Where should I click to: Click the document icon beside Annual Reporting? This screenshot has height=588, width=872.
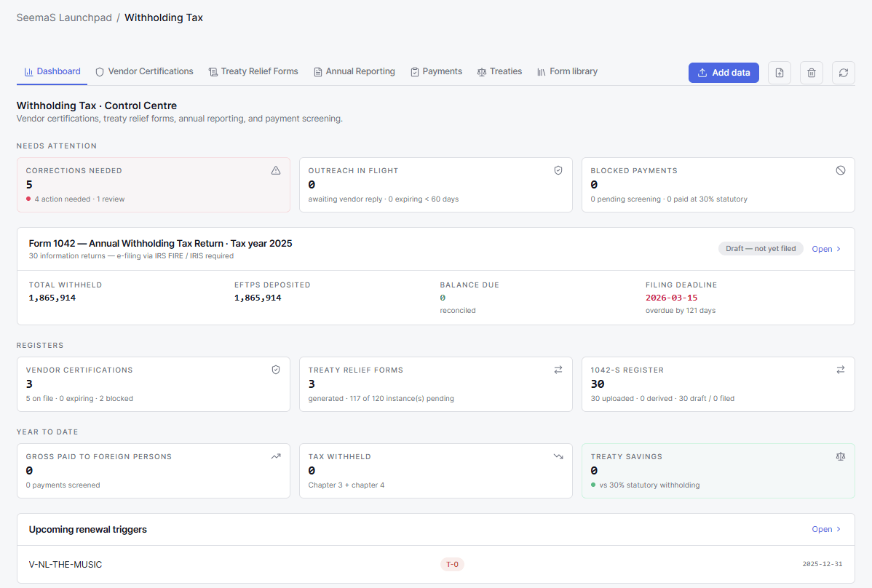coord(317,72)
